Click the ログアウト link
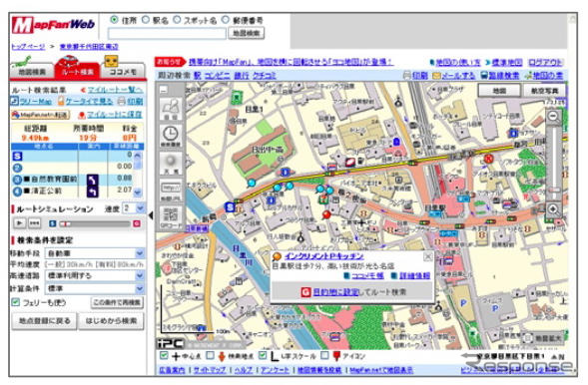588x385 pixels. tap(546, 62)
